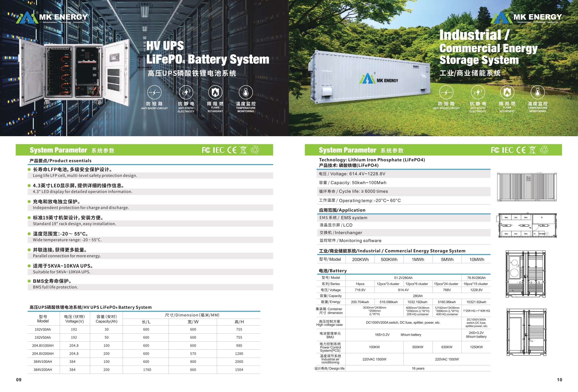This screenshot has height=392, width=578.
Task: Click the 宽/W column header
Action: click(x=193, y=322)
